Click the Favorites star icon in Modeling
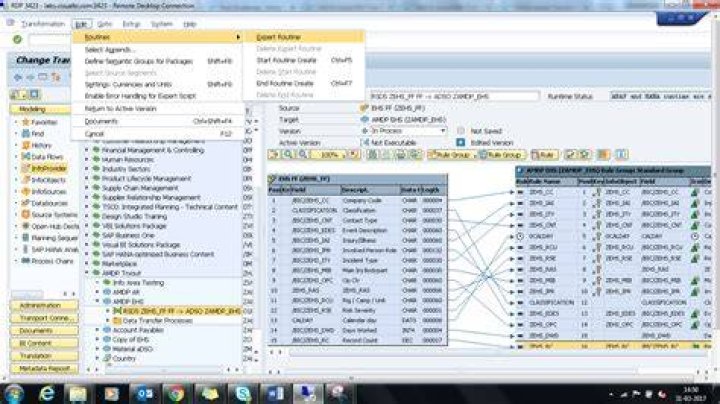The height and width of the screenshot is (404, 720). [26, 122]
